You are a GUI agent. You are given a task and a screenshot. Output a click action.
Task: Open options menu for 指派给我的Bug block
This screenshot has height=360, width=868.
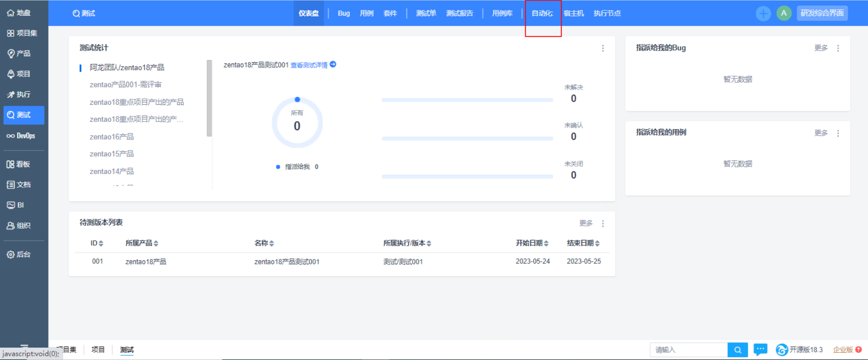click(838, 48)
